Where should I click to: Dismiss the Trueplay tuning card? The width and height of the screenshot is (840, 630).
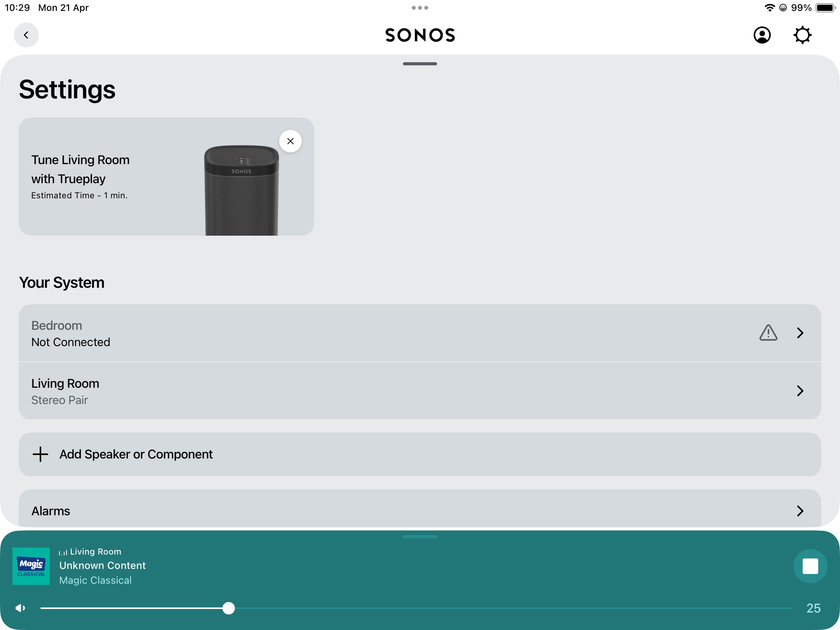[290, 141]
